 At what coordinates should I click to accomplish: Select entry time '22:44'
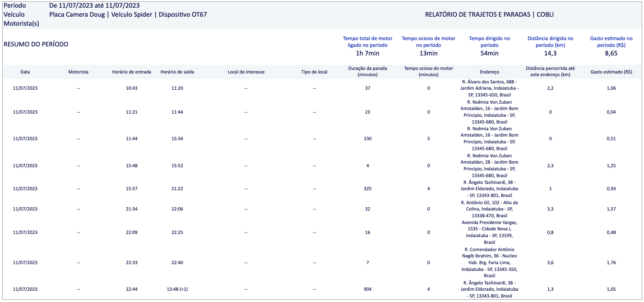pyautogui.click(x=132, y=289)
